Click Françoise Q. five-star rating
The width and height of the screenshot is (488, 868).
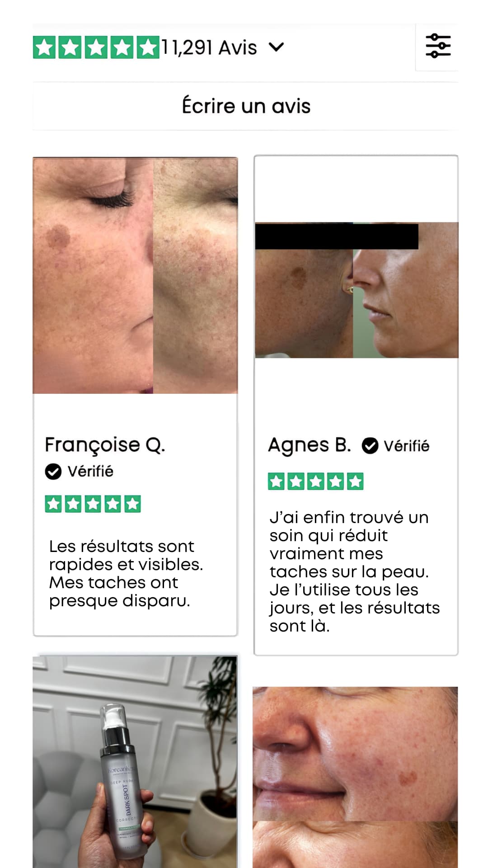click(93, 504)
